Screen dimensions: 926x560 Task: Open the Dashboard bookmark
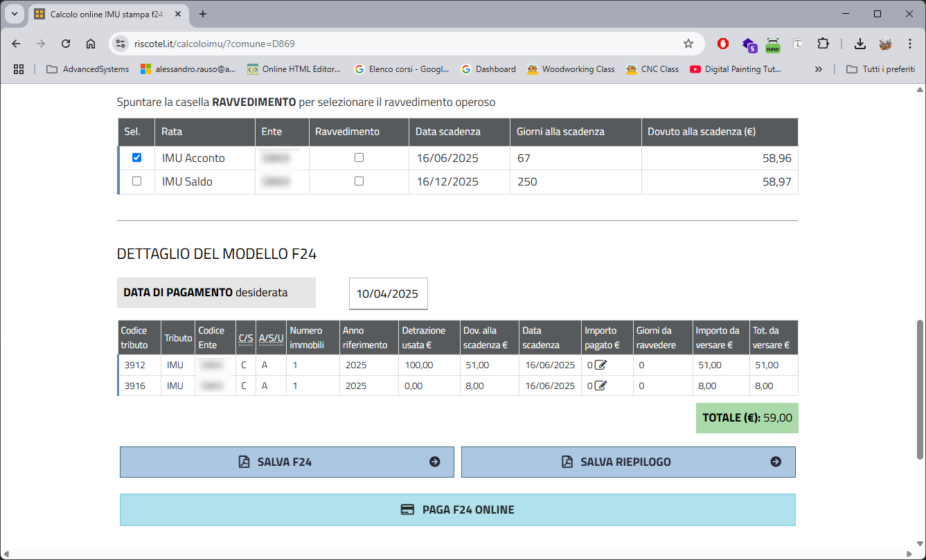pyautogui.click(x=489, y=69)
